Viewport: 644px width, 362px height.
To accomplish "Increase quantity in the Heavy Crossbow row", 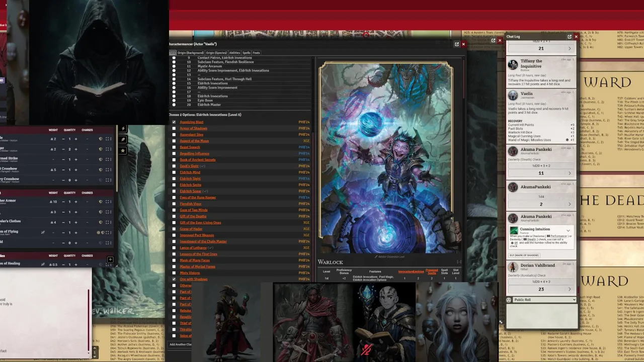I will click(76, 180).
